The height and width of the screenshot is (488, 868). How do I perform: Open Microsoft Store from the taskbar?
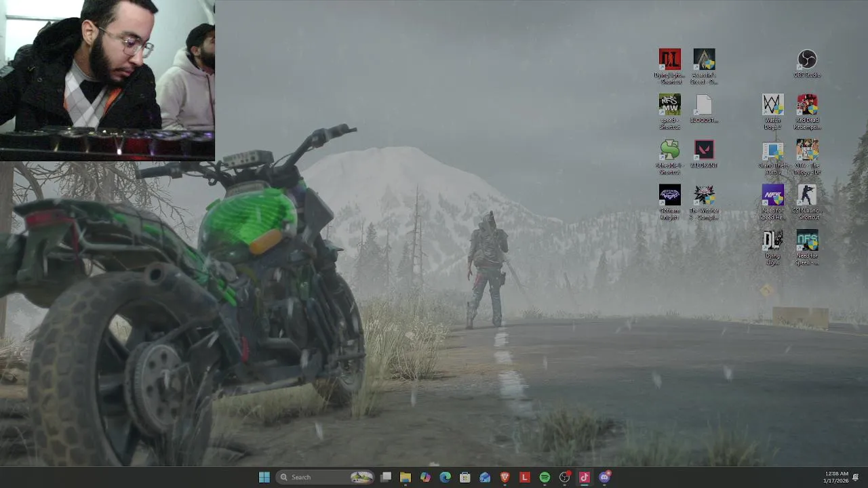(x=465, y=477)
